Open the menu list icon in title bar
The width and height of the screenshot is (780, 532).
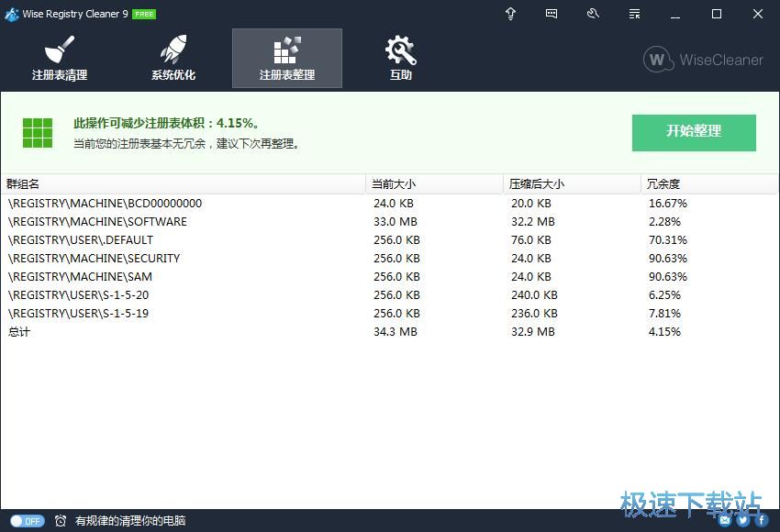(x=634, y=14)
